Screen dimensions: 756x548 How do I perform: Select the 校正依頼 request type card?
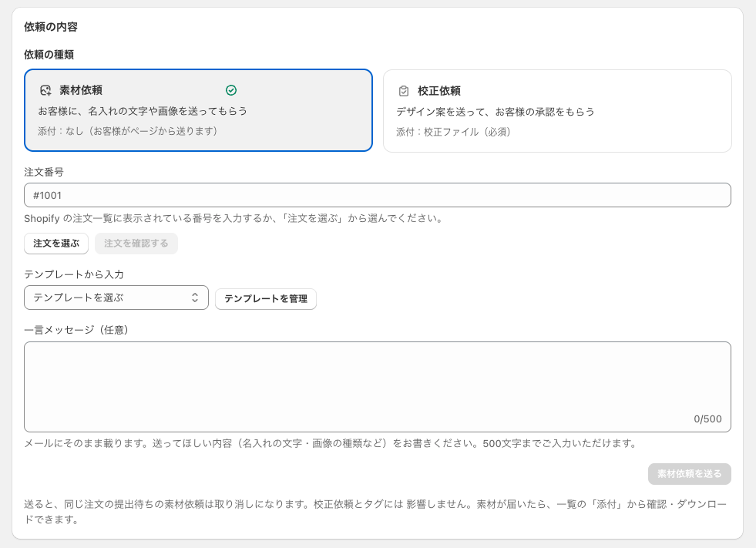[x=557, y=111]
